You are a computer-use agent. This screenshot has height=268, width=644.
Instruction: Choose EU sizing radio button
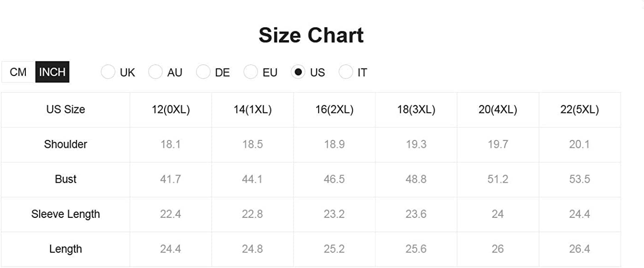[250, 72]
